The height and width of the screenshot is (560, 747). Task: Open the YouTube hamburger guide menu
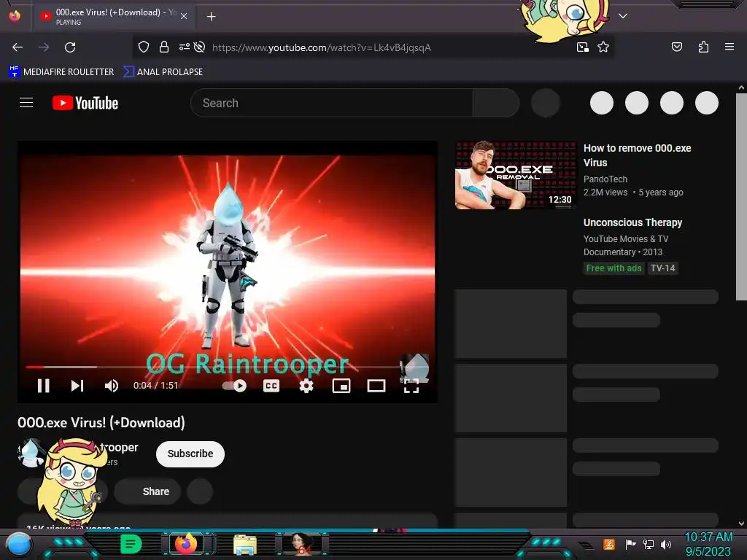point(26,103)
